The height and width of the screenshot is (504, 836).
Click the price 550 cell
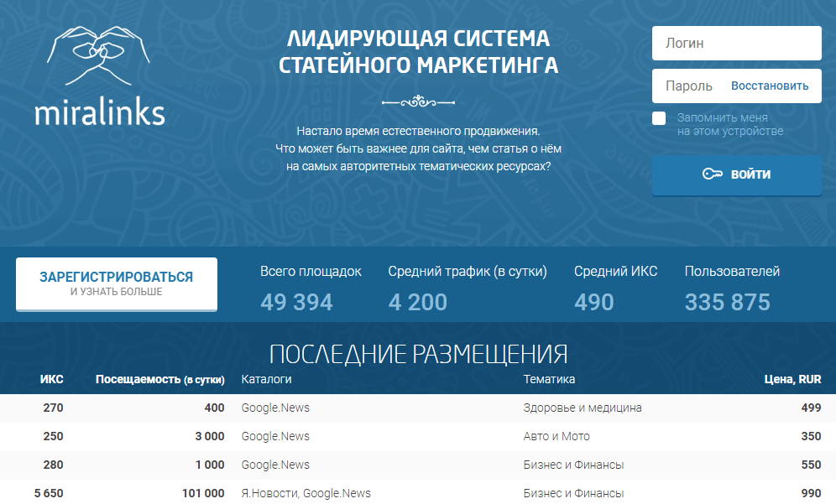point(811,465)
